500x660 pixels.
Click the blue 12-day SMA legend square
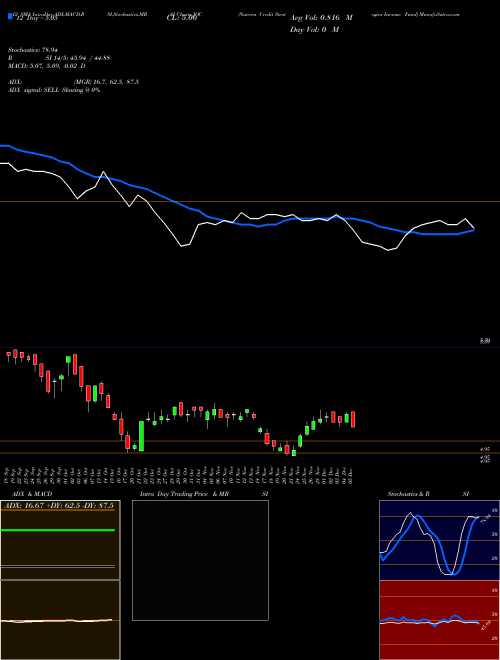click(x=11, y=17)
